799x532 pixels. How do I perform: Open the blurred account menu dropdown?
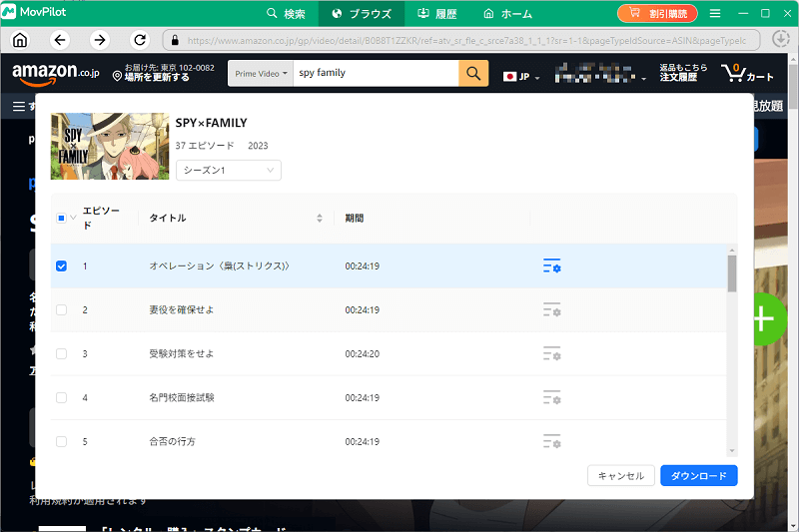[601, 73]
